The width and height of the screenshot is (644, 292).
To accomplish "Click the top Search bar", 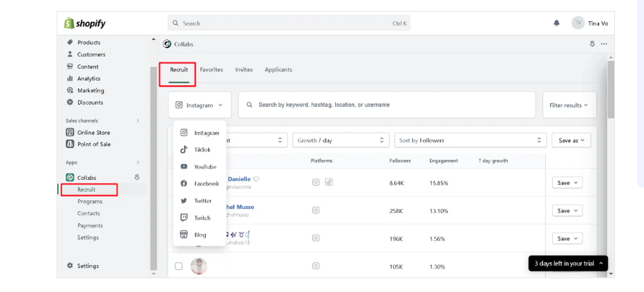I will pyautogui.click(x=289, y=24).
